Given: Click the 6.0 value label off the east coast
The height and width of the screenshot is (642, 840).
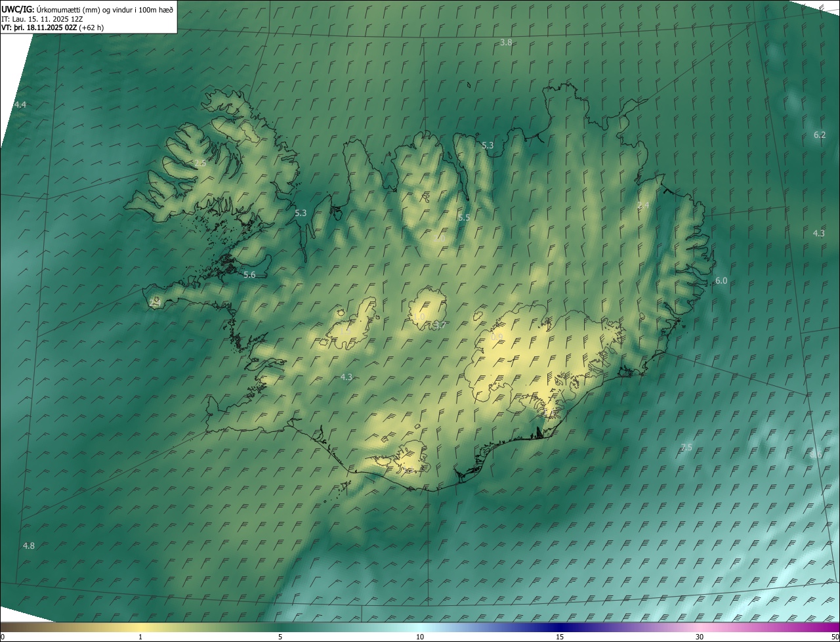Looking at the screenshot, I should pos(721,280).
